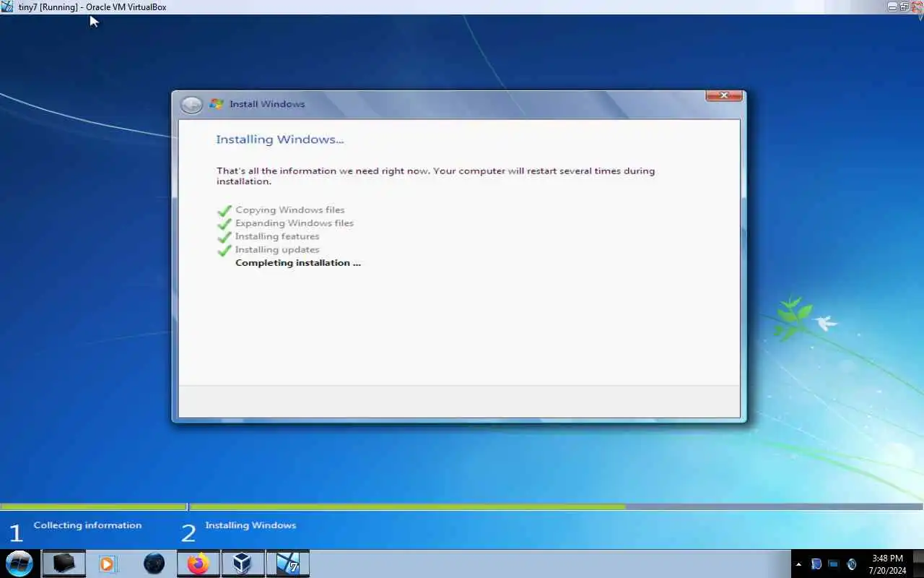Image resolution: width=924 pixels, height=578 pixels.
Task: Click the Action Center flag tray icon
Action: 816,564
